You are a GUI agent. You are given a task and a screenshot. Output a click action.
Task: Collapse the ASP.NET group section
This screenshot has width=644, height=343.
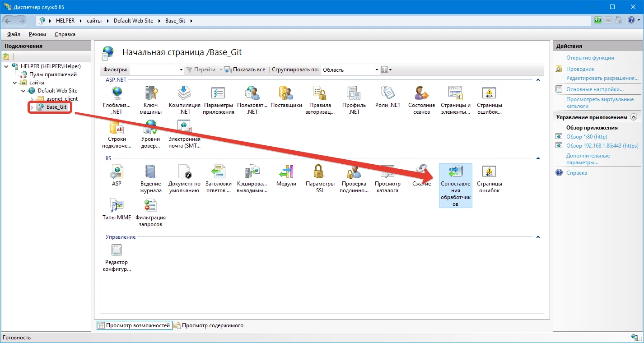point(538,80)
